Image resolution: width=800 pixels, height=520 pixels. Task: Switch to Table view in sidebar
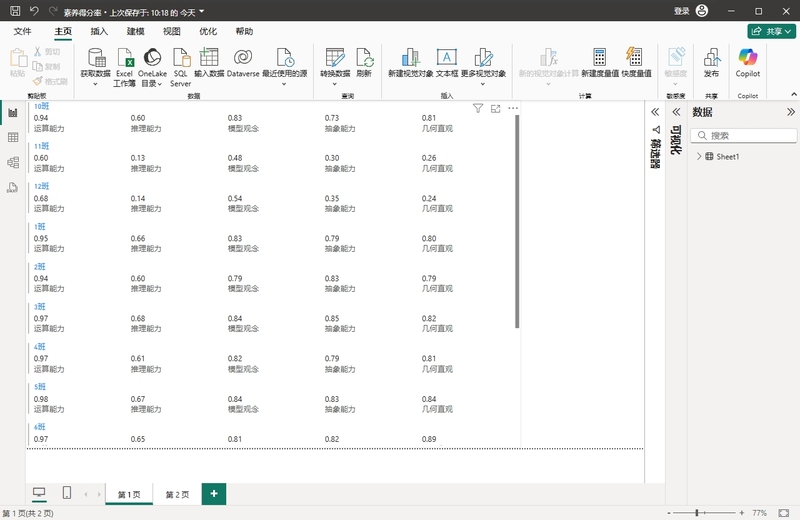point(13,137)
